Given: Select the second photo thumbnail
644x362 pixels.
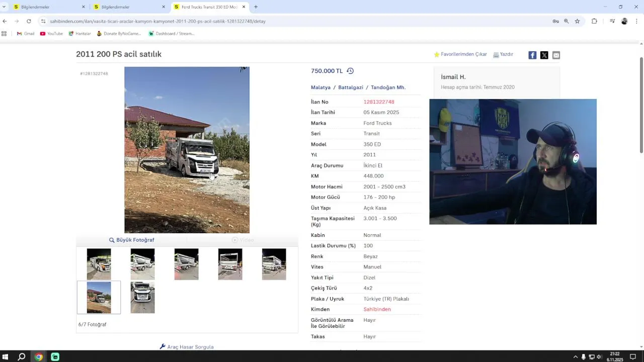Looking at the screenshot, I should point(142,264).
